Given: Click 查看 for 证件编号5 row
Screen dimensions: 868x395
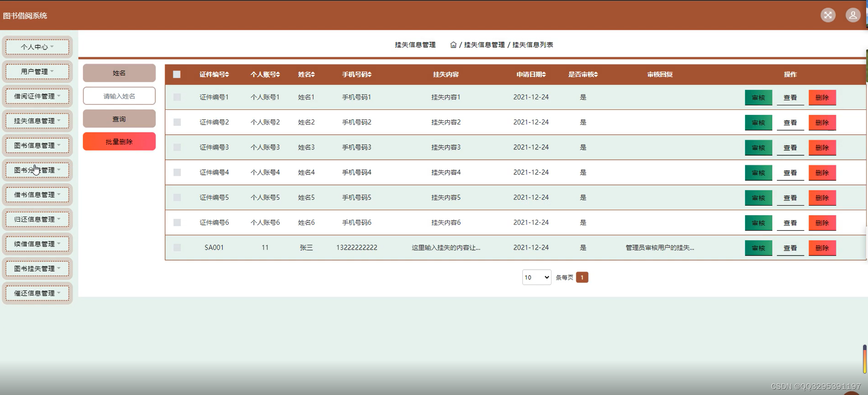Looking at the screenshot, I should coord(790,198).
